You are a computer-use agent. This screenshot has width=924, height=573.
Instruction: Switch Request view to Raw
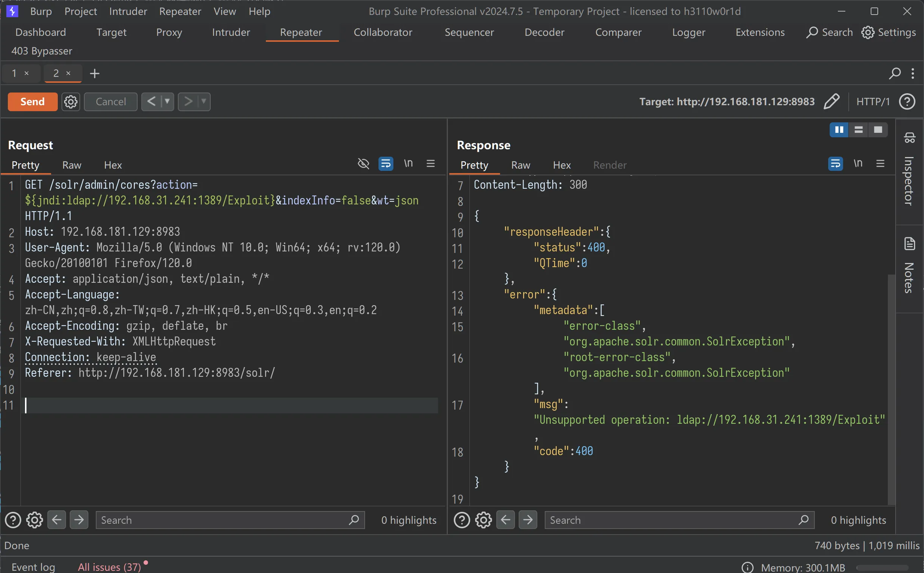pos(72,165)
